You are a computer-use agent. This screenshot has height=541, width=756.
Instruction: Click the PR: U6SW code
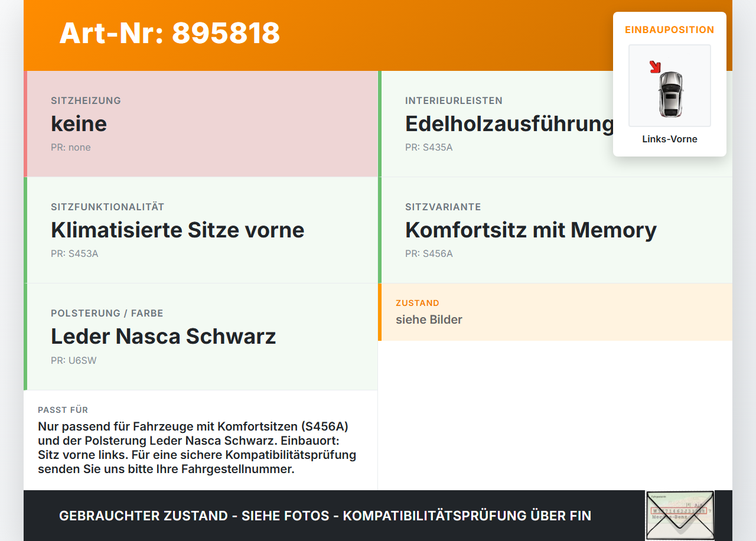74,360
